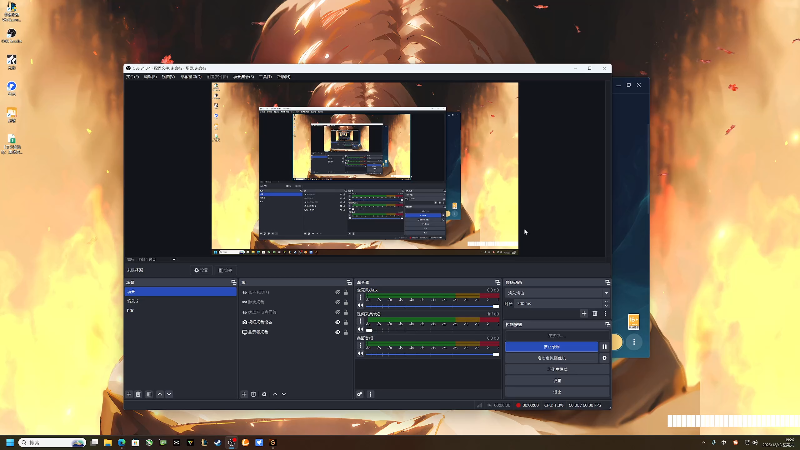Pop out the Sources dock panel

click(349, 282)
